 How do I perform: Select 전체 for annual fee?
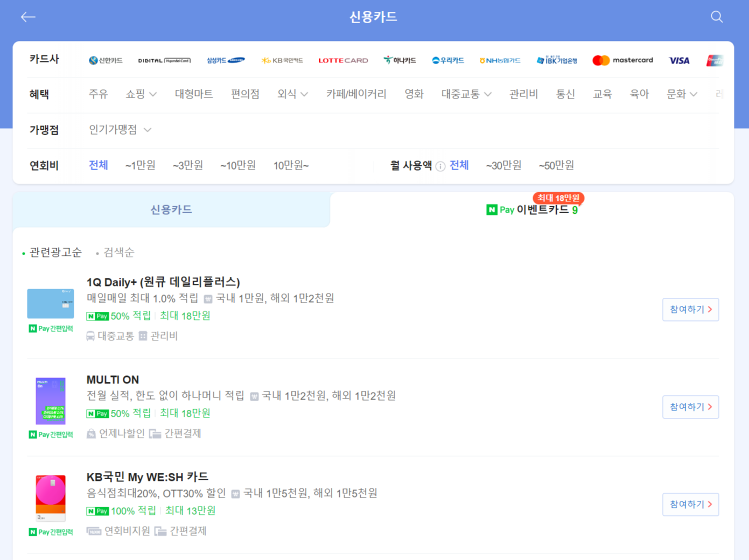coord(98,165)
